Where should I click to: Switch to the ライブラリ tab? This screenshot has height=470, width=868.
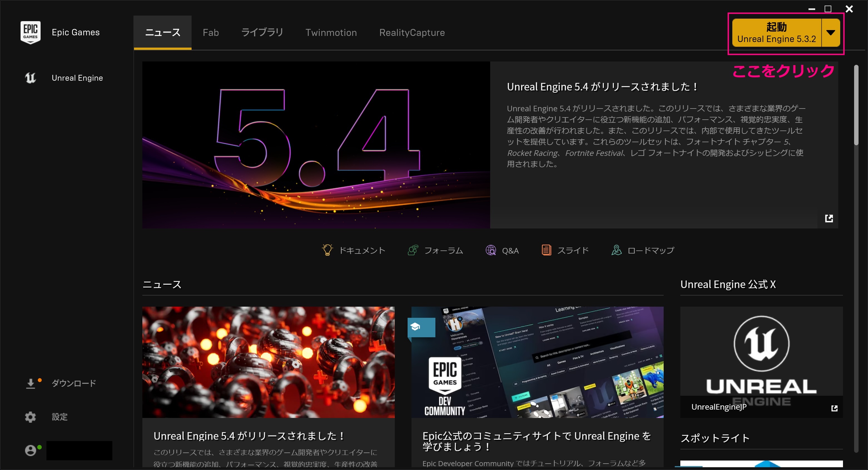(262, 32)
